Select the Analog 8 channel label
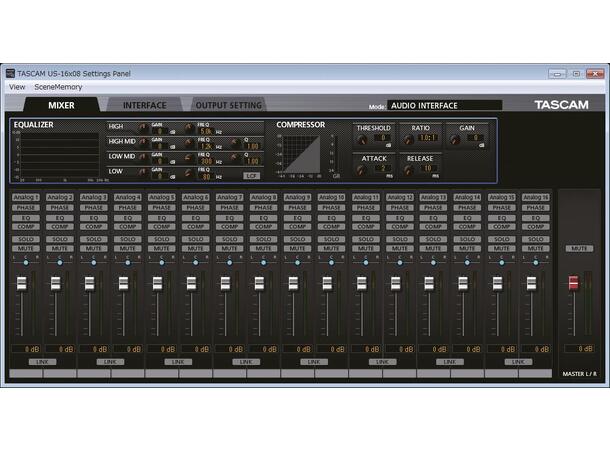 click(x=263, y=198)
